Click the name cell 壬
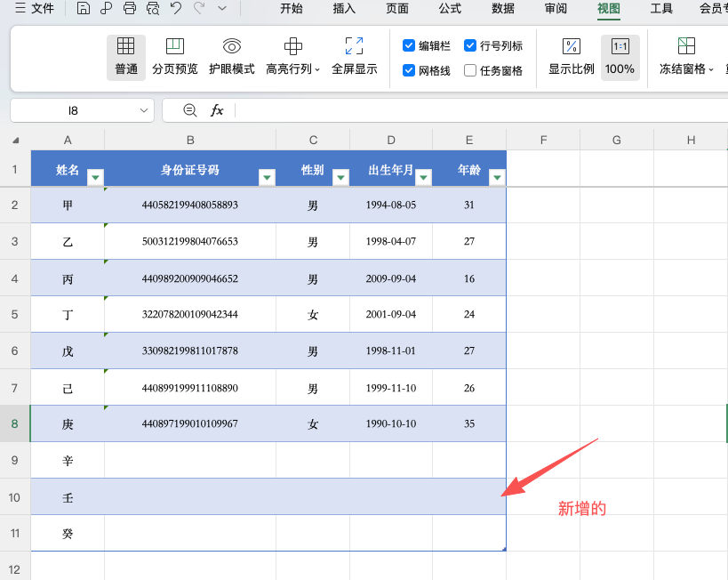The height and width of the screenshot is (580, 728). [68, 496]
